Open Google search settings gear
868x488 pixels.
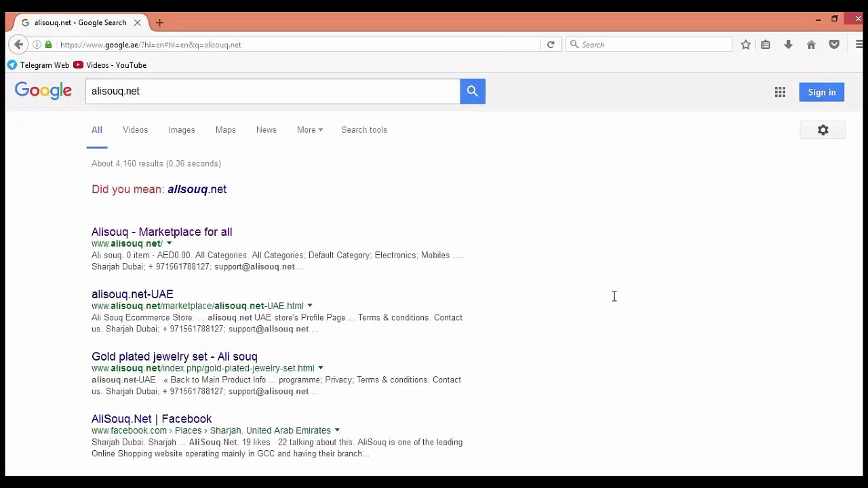point(823,130)
